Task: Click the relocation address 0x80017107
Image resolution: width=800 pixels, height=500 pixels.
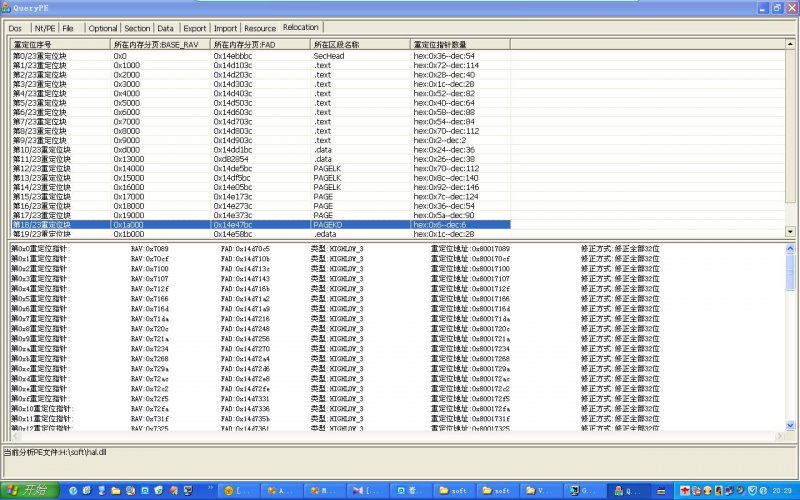Action: click(x=491, y=279)
